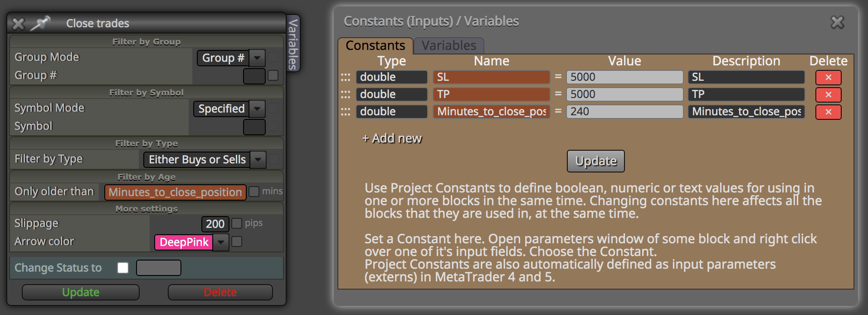This screenshot has width=868, height=315.
Task: Click the Filter by Group header
Action: (146, 42)
